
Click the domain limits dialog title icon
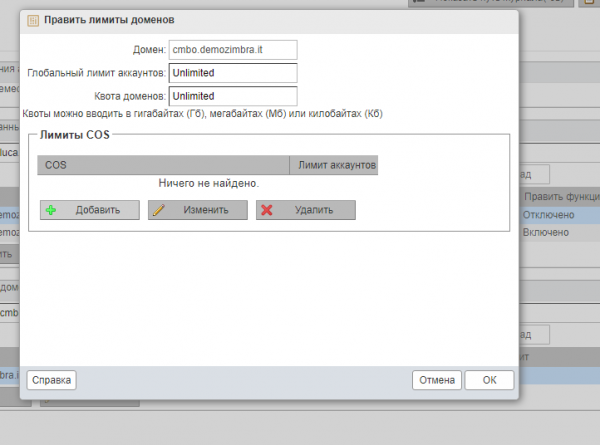pos(33,19)
